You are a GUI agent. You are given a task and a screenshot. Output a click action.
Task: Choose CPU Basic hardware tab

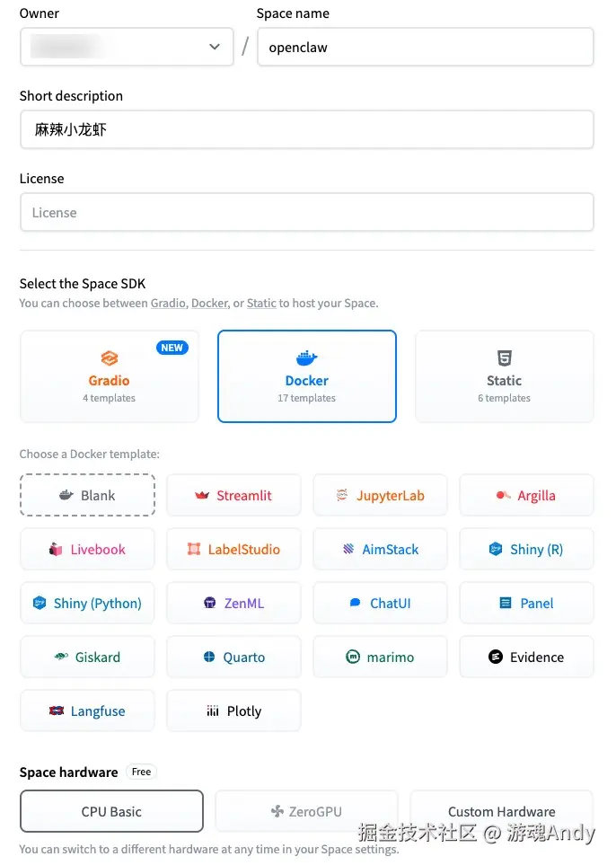coord(111,811)
